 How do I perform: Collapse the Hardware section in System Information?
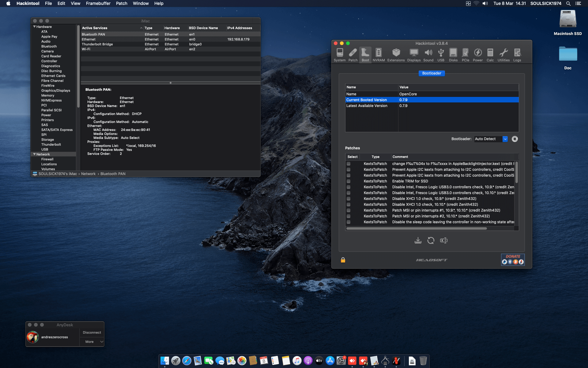click(x=34, y=27)
